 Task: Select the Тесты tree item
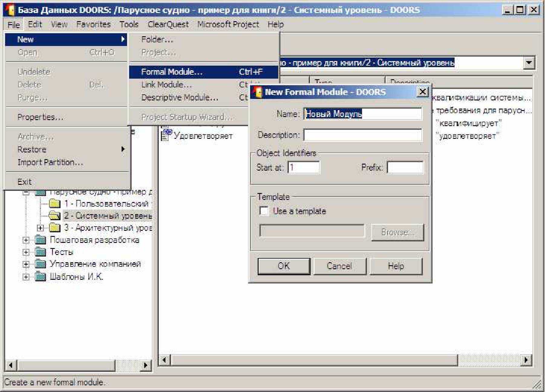coord(61,252)
